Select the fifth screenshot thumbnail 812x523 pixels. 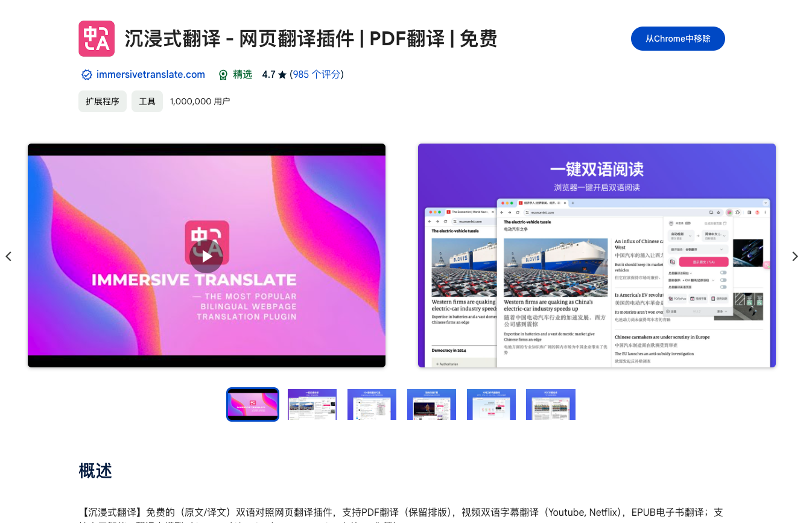pyautogui.click(x=491, y=404)
